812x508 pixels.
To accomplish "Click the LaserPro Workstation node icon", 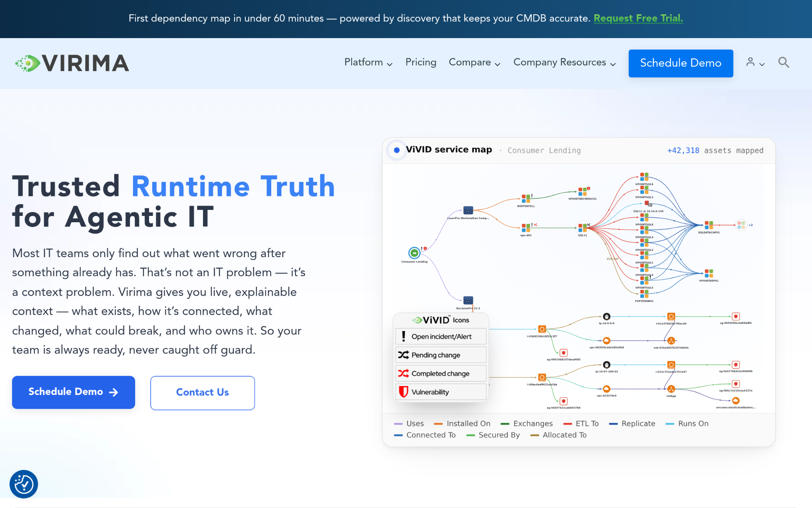I will pos(468,210).
